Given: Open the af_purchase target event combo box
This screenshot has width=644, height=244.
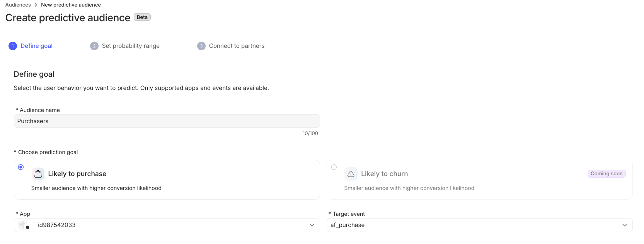Looking at the screenshot, I should click(480, 225).
